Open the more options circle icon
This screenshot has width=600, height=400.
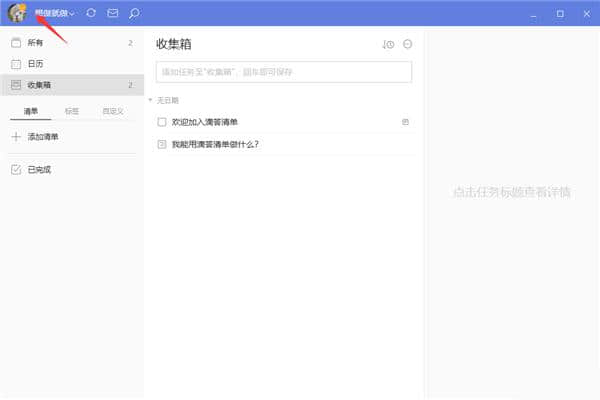pos(407,45)
